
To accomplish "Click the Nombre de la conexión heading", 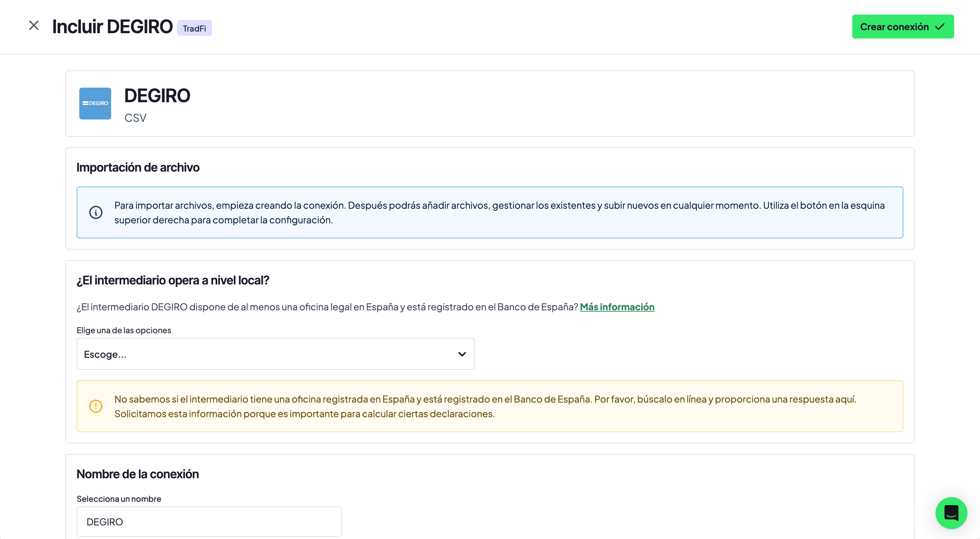I will click(x=138, y=474).
